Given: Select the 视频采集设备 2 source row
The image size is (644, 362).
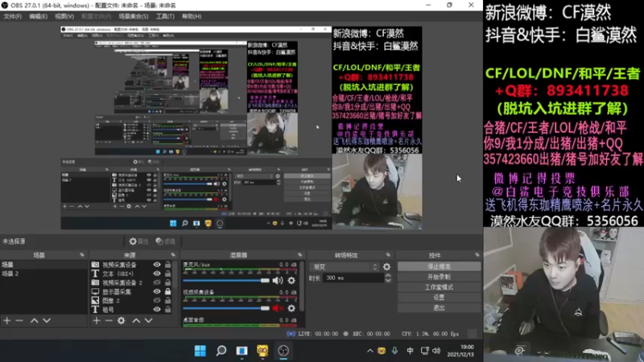Looking at the screenshot, I should pyautogui.click(x=131, y=283).
